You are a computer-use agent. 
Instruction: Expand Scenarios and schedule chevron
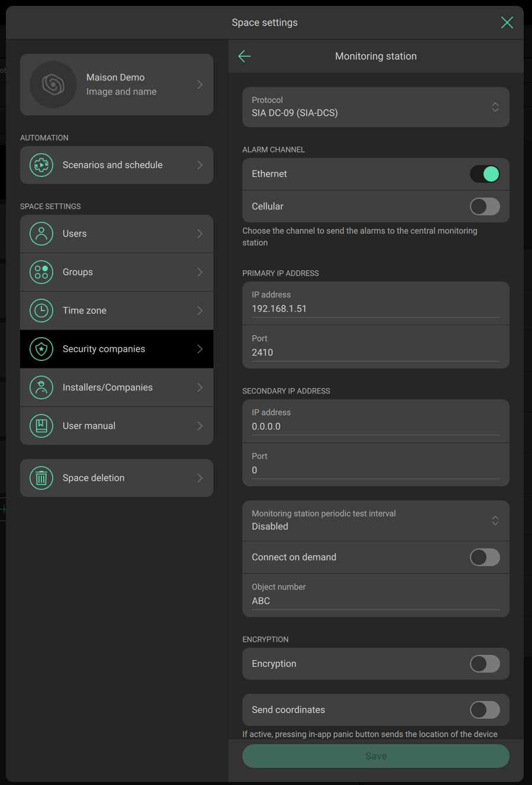tap(200, 165)
